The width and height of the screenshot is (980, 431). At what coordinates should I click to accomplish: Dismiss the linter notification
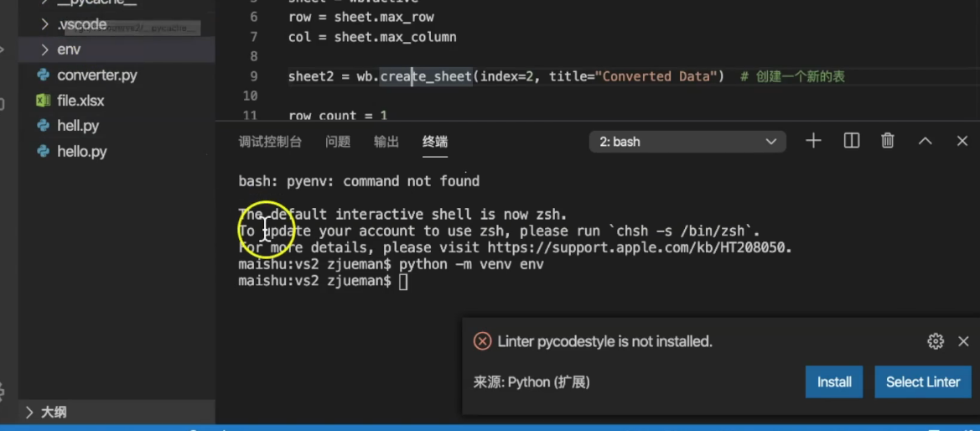tap(963, 341)
